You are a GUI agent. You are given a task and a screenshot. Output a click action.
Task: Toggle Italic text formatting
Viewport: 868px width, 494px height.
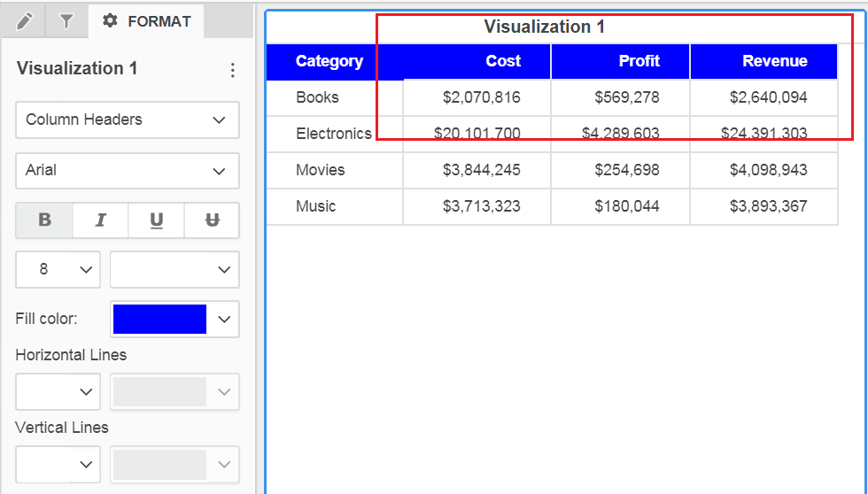100,220
